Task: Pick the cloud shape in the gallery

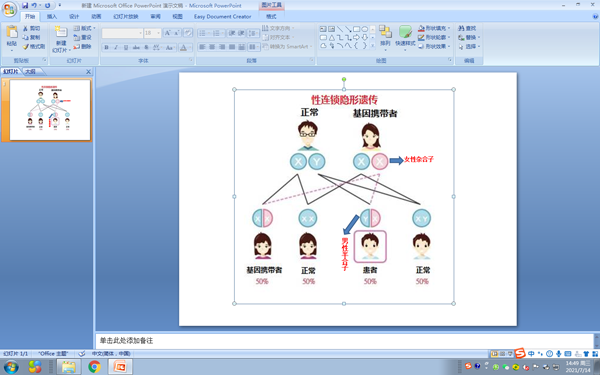Action: click(x=323, y=46)
